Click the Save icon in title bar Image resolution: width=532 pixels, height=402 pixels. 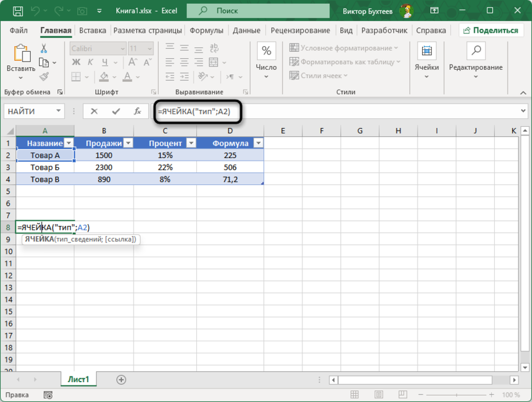click(18, 11)
